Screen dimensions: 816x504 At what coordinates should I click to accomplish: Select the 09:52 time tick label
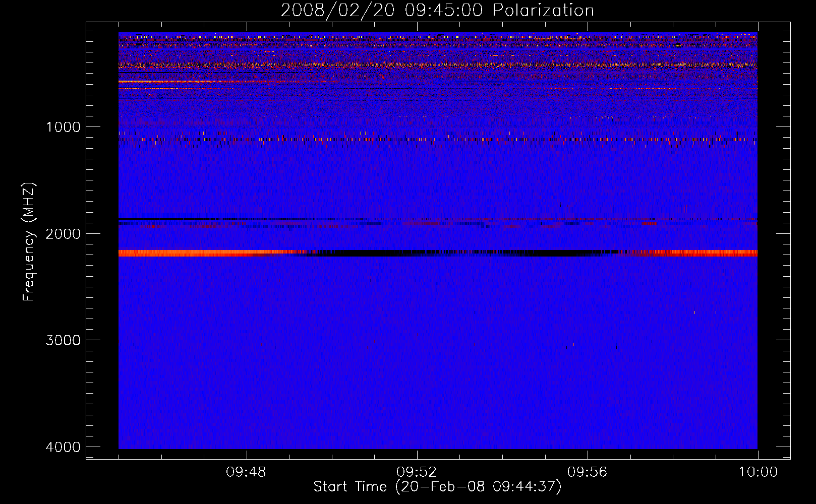click(417, 472)
